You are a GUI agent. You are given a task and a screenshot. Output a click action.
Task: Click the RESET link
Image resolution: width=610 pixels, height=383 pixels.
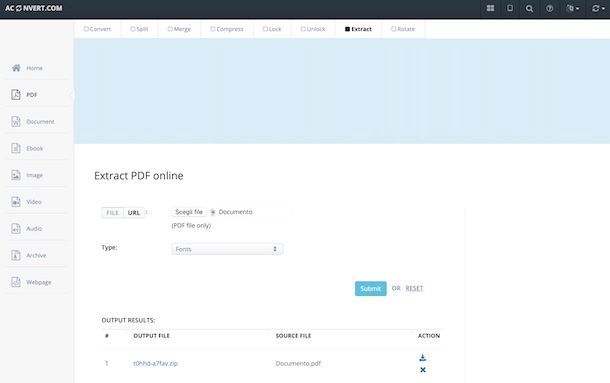pos(414,288)
